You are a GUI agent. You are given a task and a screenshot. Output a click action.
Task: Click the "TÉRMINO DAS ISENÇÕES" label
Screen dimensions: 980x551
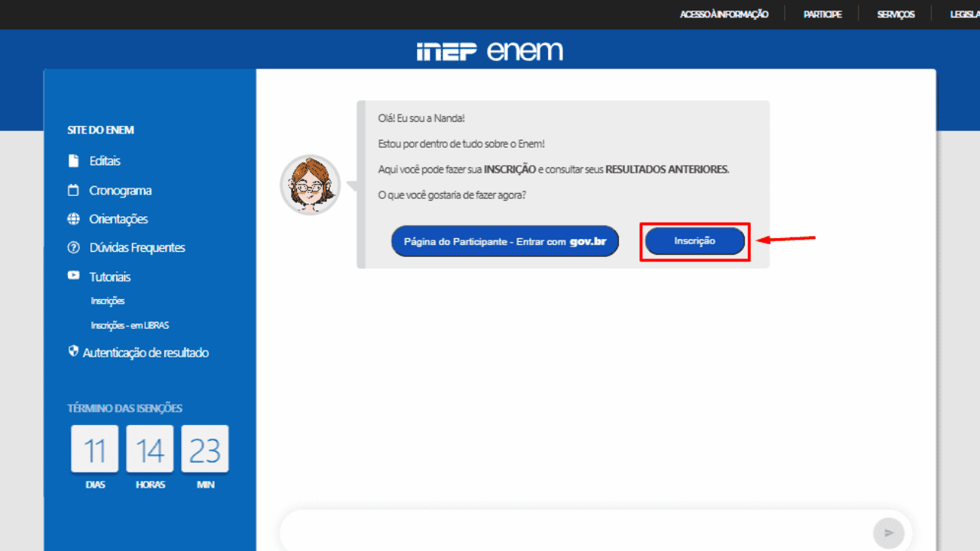[x=125, y=409]
